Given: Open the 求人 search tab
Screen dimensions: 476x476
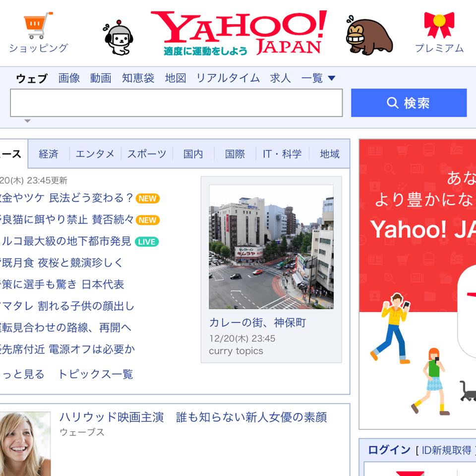Looking at the screenshot, I should 280,78.
